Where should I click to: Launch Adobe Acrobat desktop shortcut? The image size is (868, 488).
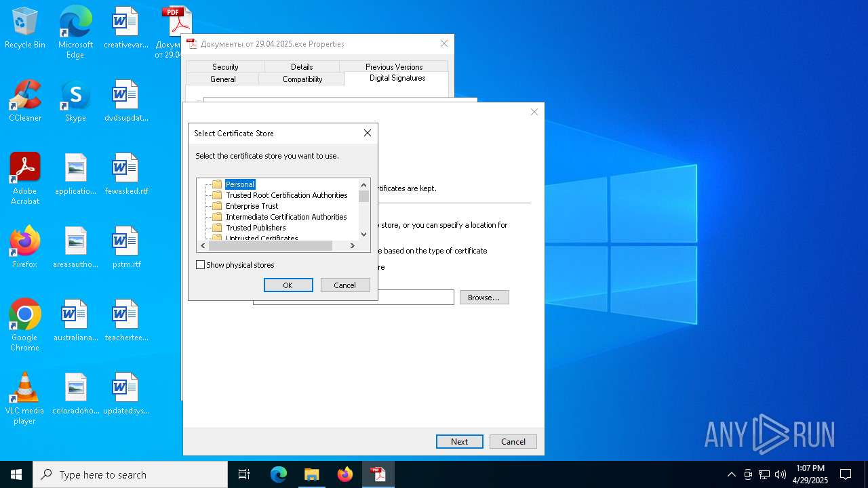25,179
